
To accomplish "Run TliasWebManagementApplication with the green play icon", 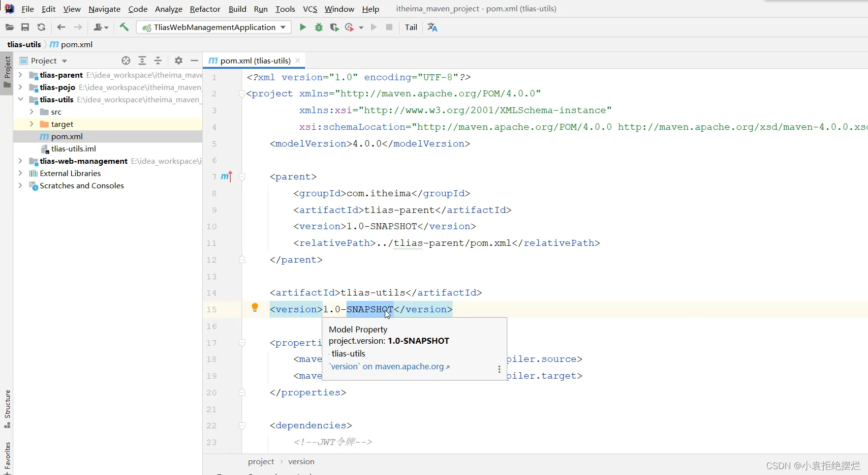I will [303, 28].
